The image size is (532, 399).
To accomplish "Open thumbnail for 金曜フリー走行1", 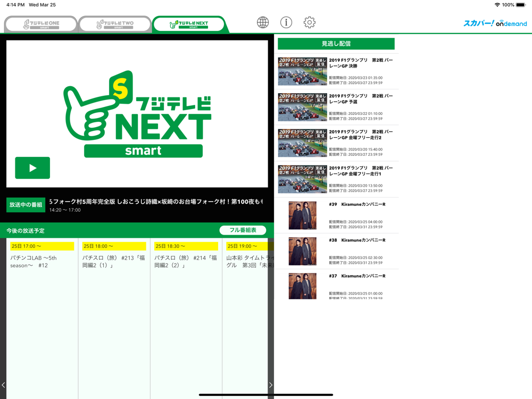I will point(303,179).
